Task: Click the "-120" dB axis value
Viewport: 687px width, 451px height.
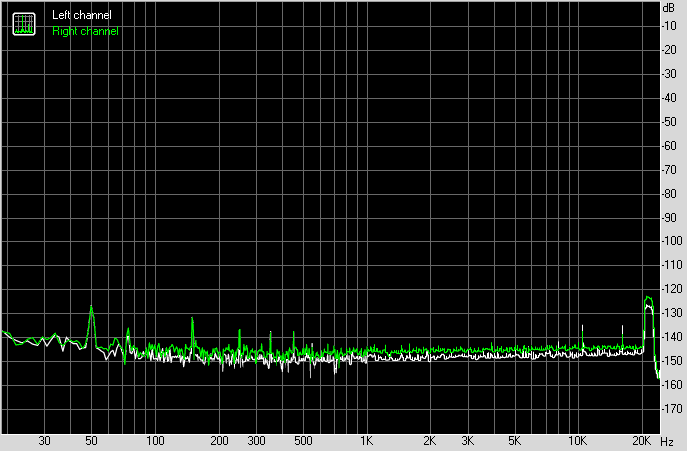Action: [672, 289]
